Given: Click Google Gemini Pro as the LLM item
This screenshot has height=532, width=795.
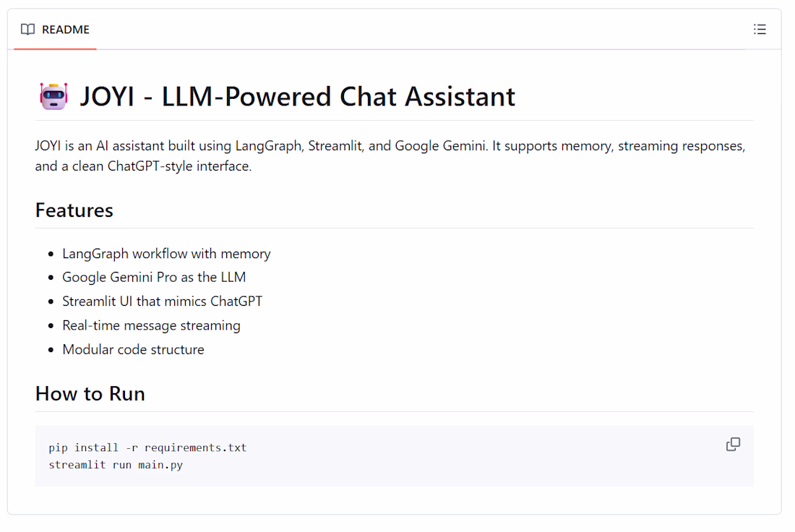Looking at the screenshot, I should (x=154, y=278).
